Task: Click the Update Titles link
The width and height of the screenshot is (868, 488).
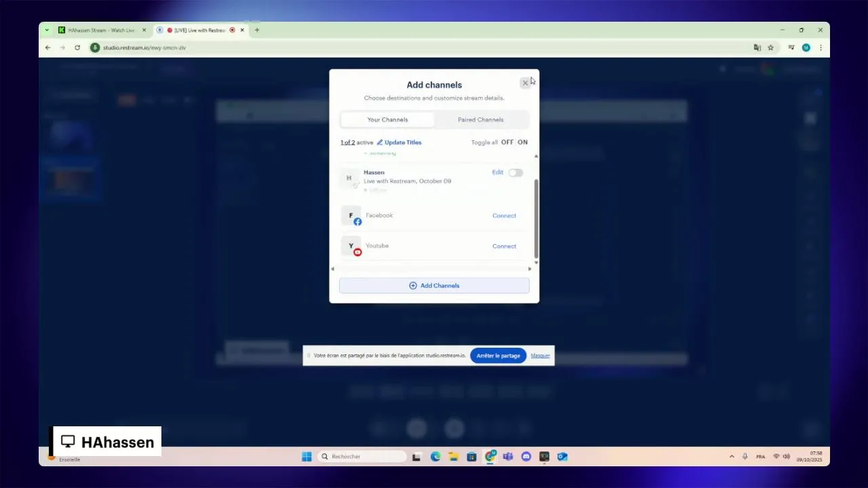Action: point(399,142)
